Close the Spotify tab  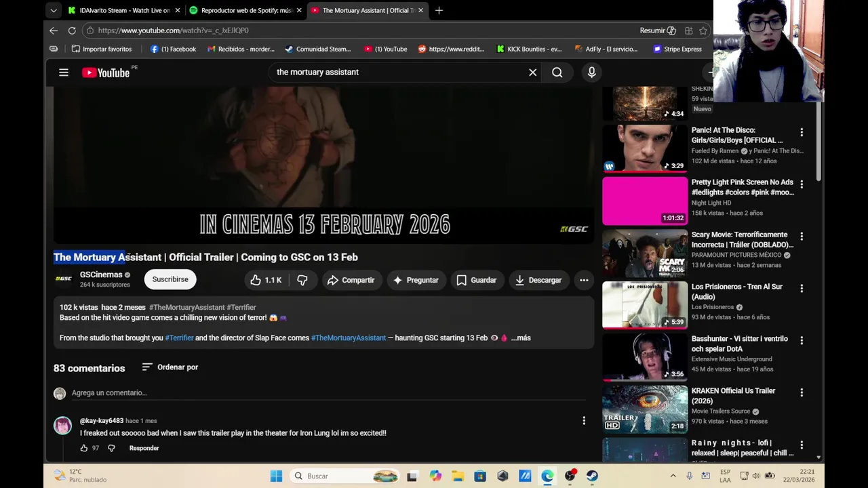tap(299, 10)
